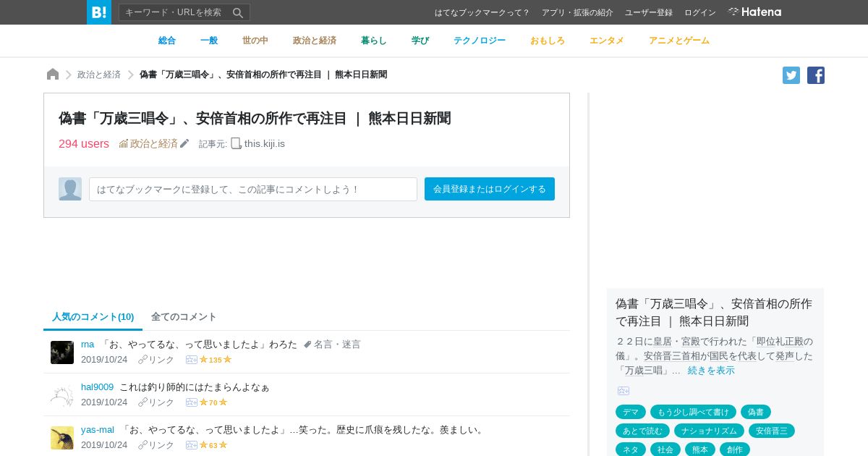Open the アニメとゲーム category tab
The image size is (868, 456).
pos(679,41)
